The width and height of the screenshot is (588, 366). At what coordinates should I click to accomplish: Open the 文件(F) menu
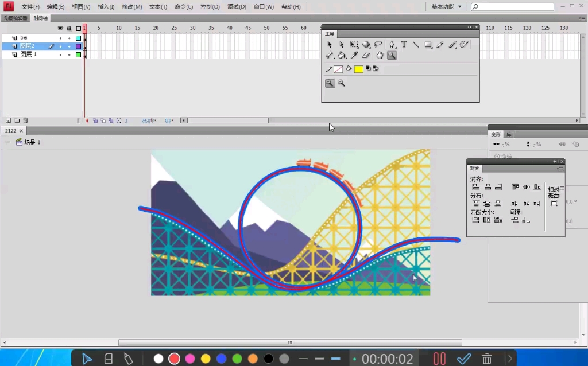click(x=30, y=7)
